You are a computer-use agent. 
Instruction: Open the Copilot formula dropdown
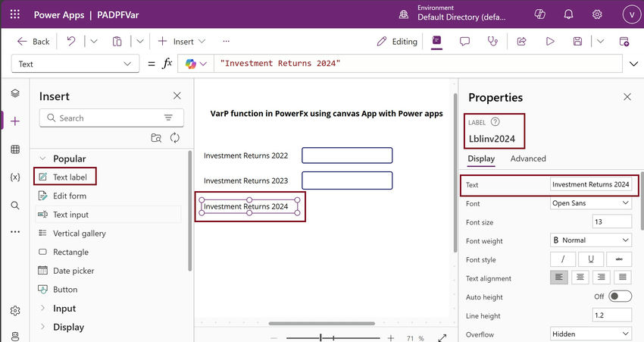(196, 64)
